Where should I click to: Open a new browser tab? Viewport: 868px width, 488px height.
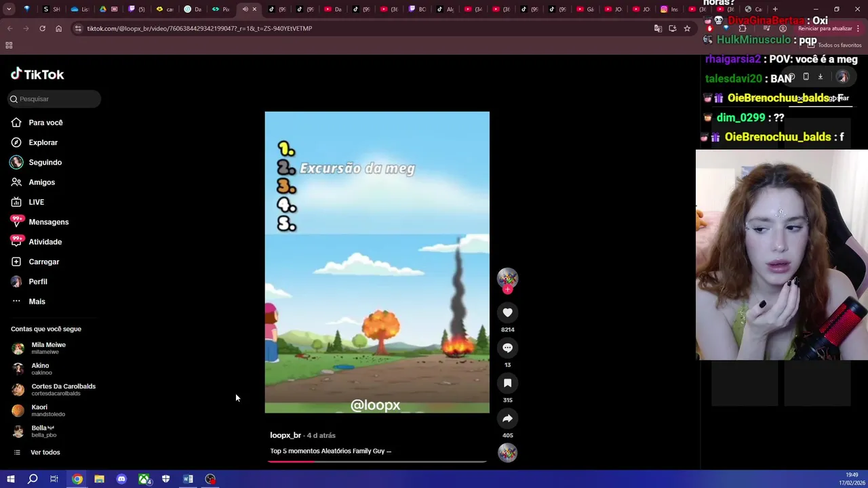tap(775, 9)
